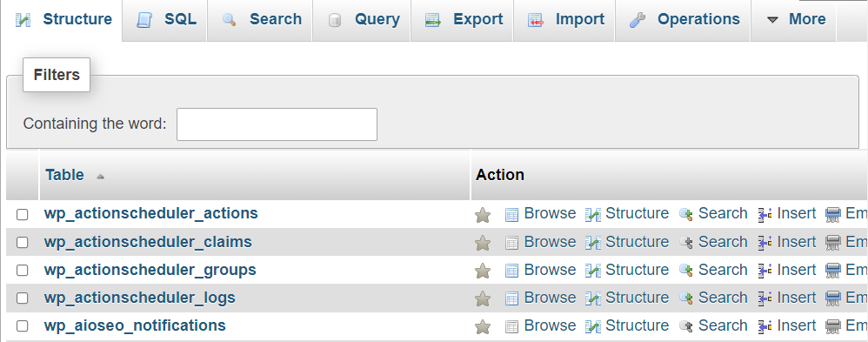Click sort arrow next to Table header
Viewport: 868px width, 342px height.
tap(100, 177)
